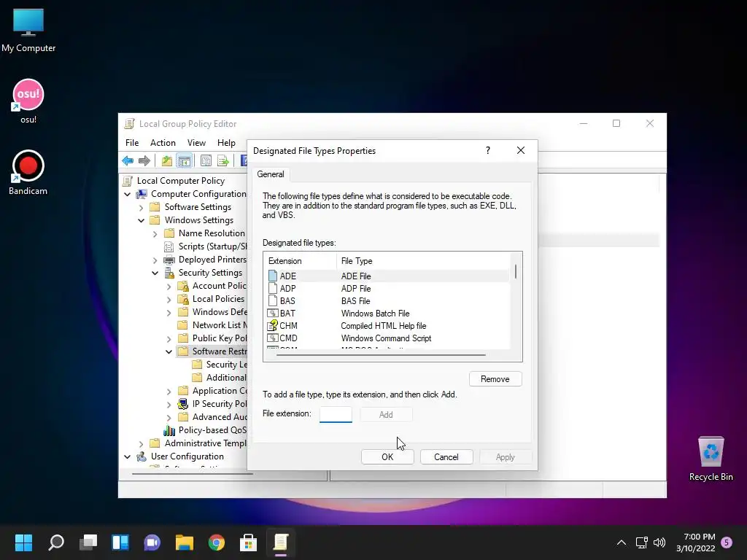Open the File menu
Viewport: 747px width, 560px height.
132,143
